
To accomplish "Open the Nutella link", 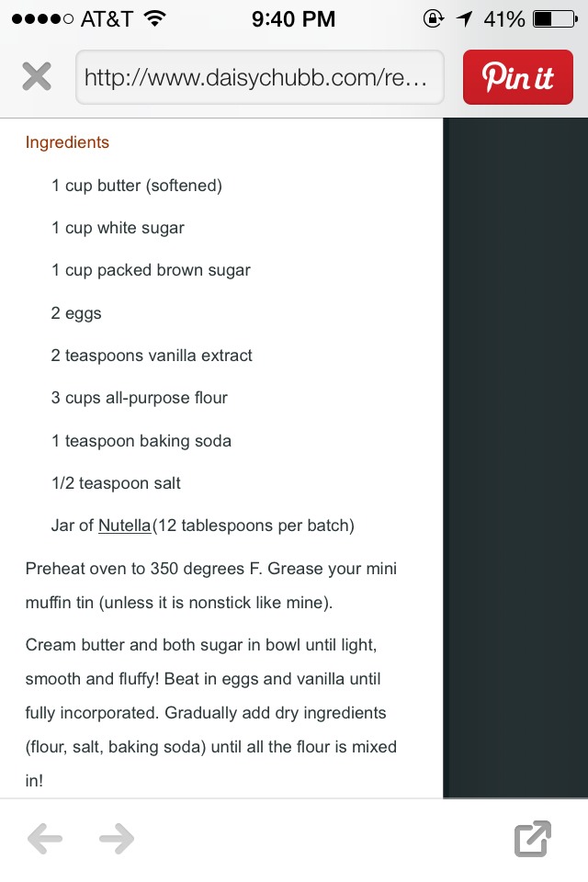I will 124,526.
